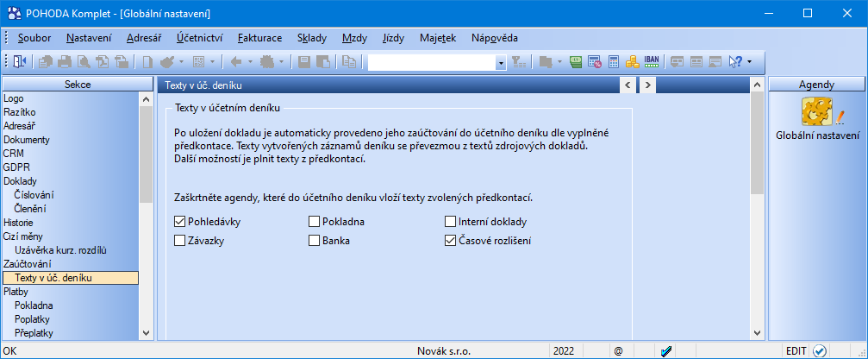Click the grayed gear toolbar icon

tap(269, 62)
